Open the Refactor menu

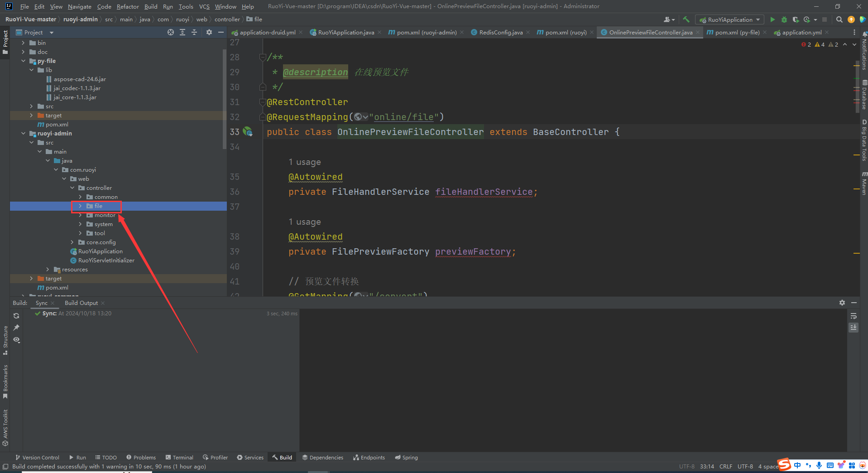(x=127, y=6)
